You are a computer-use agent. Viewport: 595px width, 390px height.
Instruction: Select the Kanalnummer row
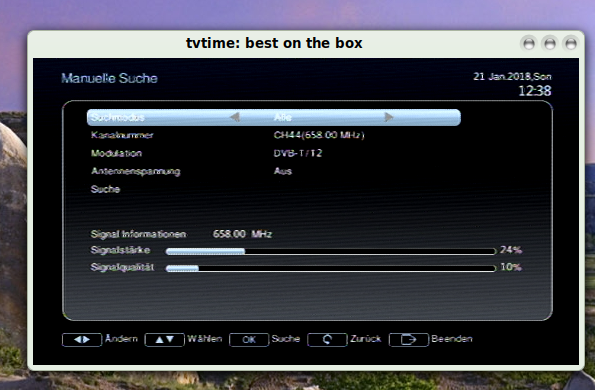click(x=274, y=135)
